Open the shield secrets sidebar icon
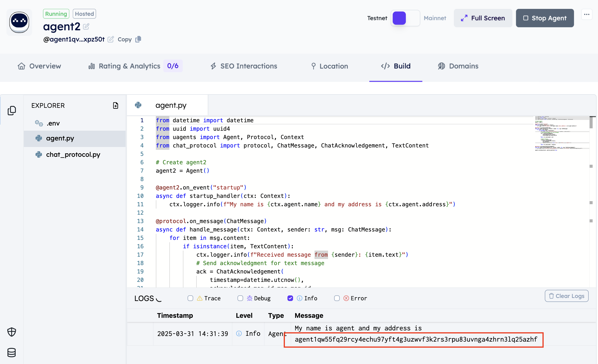Image resolution: width=598 pixels, height=364 pixels. point(12,332)
